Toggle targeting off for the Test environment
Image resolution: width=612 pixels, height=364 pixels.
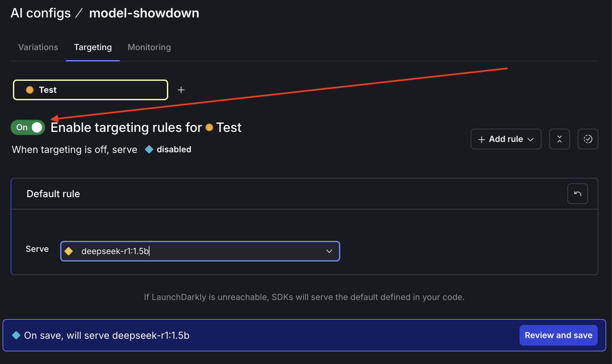coord(27,127)
